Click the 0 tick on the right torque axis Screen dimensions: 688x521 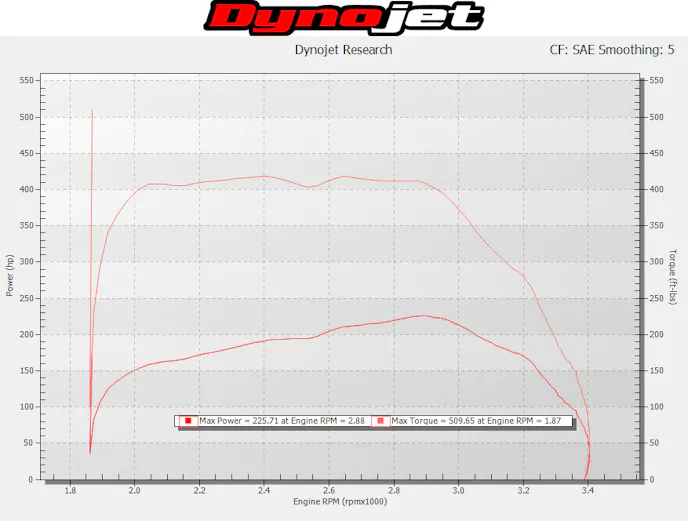point(652,480)
